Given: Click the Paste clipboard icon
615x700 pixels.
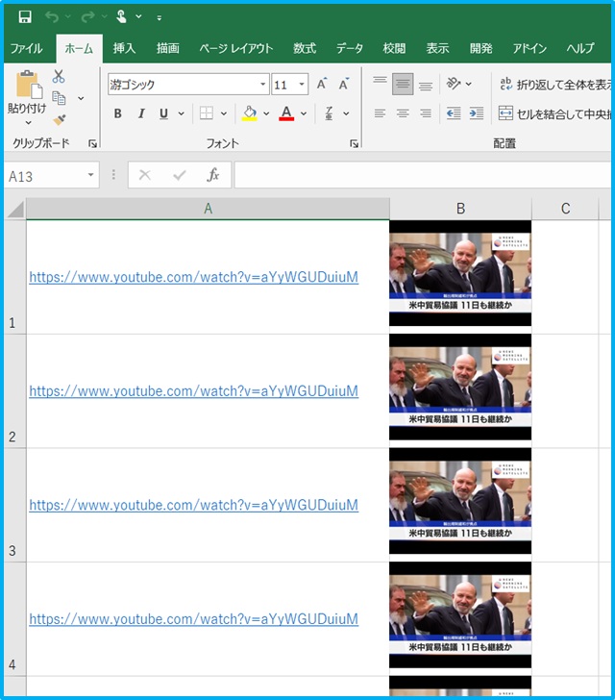Looking at the screenshot, I should tap(30, 84).
